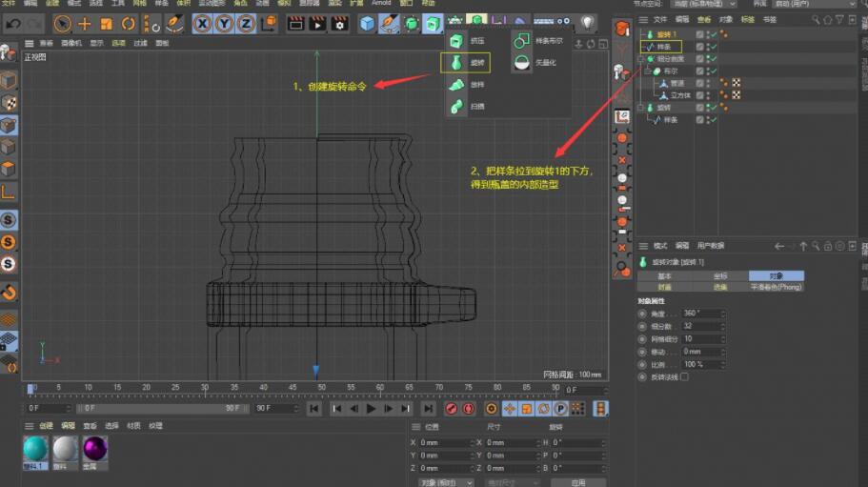Select the purple material swatch
Image resolution: width=868 pixels, height=487 pixels.
95,450
